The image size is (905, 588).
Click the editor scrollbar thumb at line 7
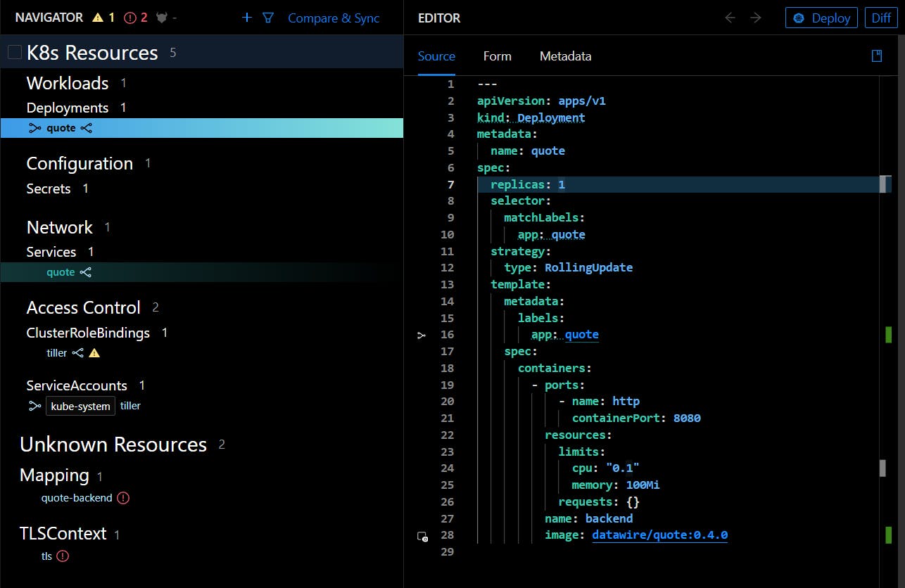click(882, 184)
